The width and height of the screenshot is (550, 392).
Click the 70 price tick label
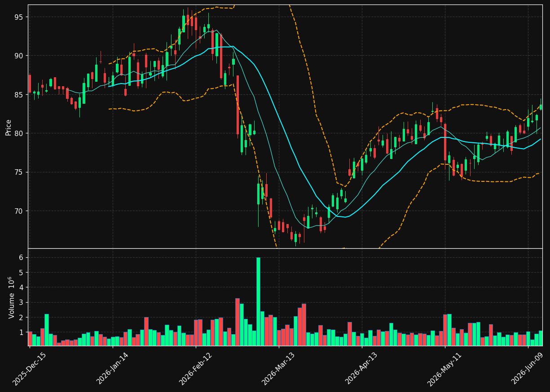click(x=19, y=211)
